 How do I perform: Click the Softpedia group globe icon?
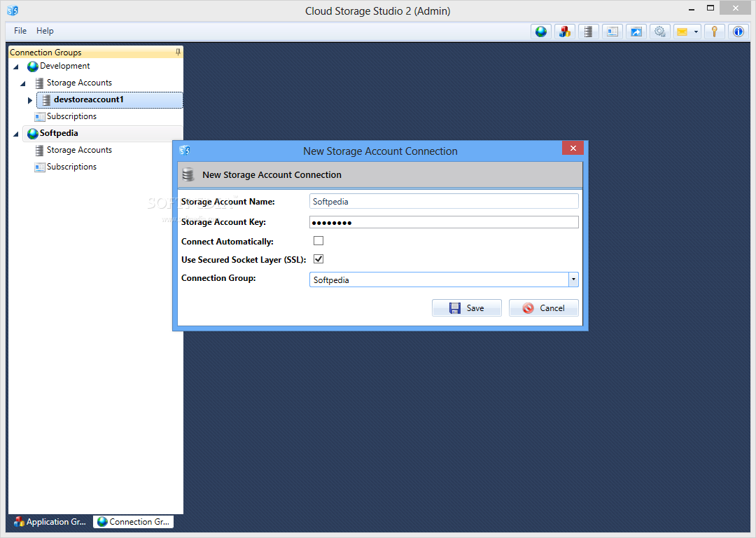[32, 133]
